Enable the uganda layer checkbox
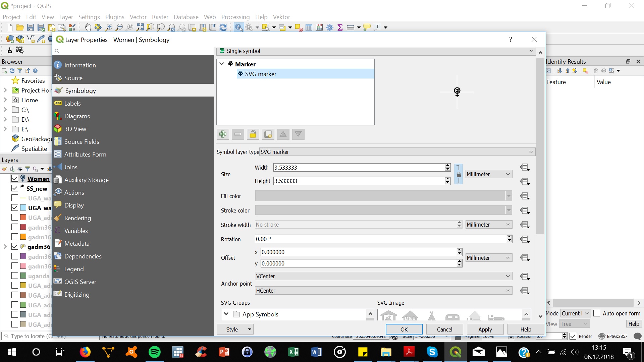Viewport: 644px width, 362px height. tap(15, 276)
